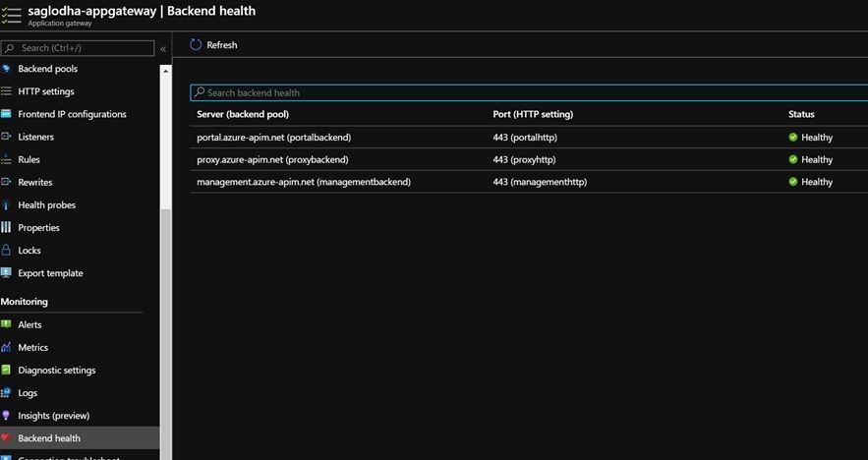The width and height of the screenshot is (868, 460).
Task: Click the green Healthy checkmark for management.azure-apim.net
Action: coord(793,182)
